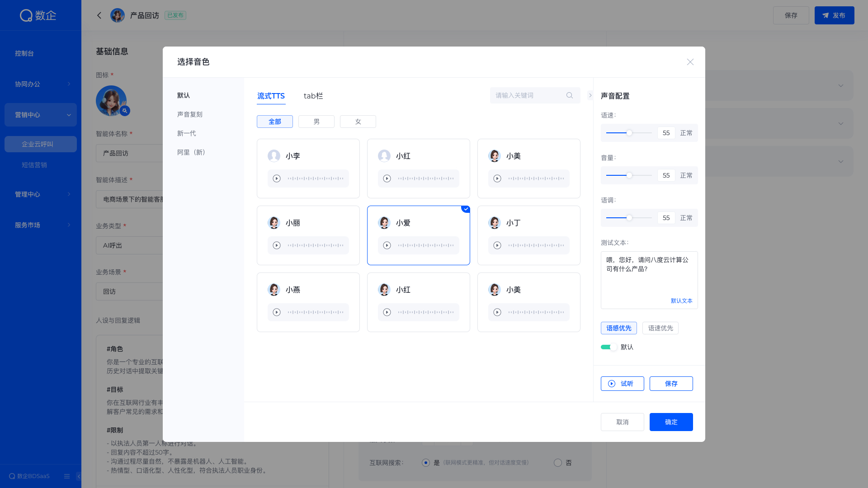Screen dimensions: 868x488
Task: Click the 语速 speed slider handle
Action: tap(629, 133)
